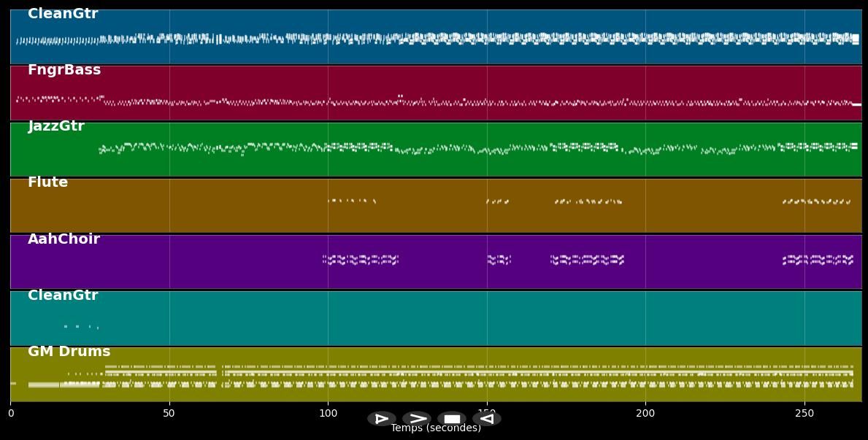Image resolution: width=868 pixels, height=440 pixels.
Task: Jump to the 200 second axis mark
Action: (645, 413)
